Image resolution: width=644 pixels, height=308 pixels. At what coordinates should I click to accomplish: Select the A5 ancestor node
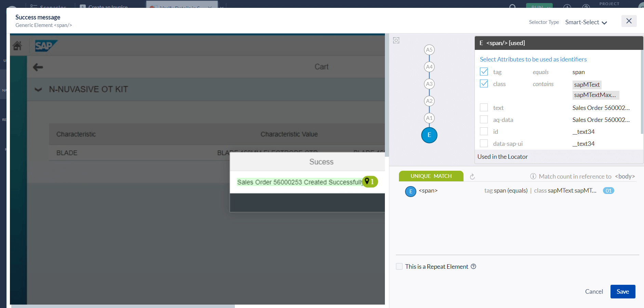point(429,50)
